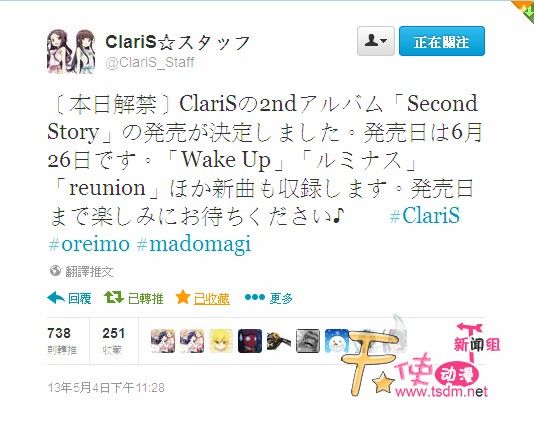
Task: Click the reply arrow icon
Action: pos(56,298)
